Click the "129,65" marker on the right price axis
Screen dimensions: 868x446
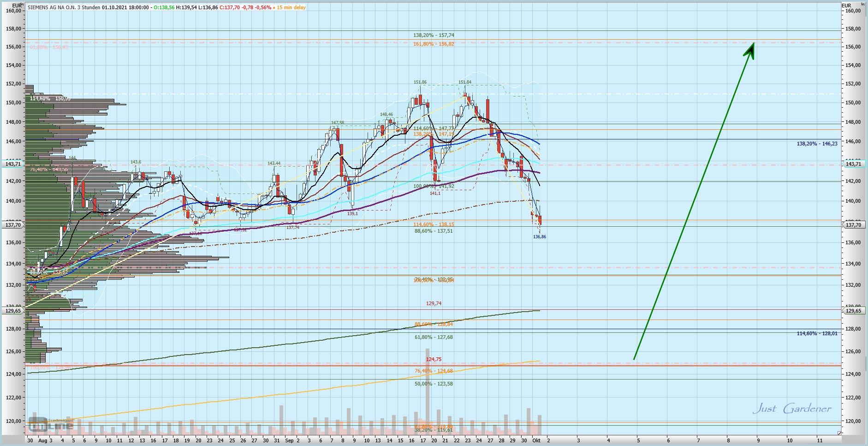pos(854,311)
